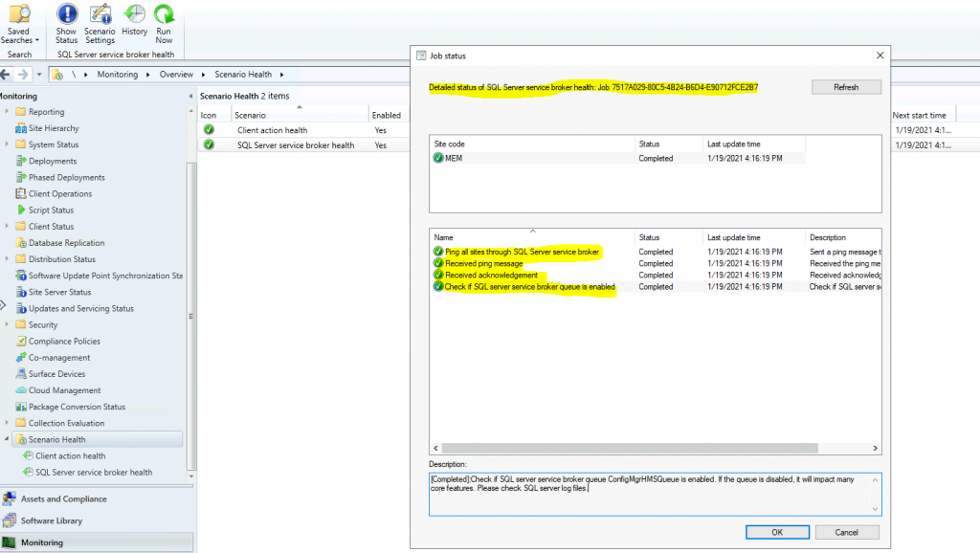Screen dimensions: 980x553
Task: Click the forward navigation arrow
Action: [23, 75]
